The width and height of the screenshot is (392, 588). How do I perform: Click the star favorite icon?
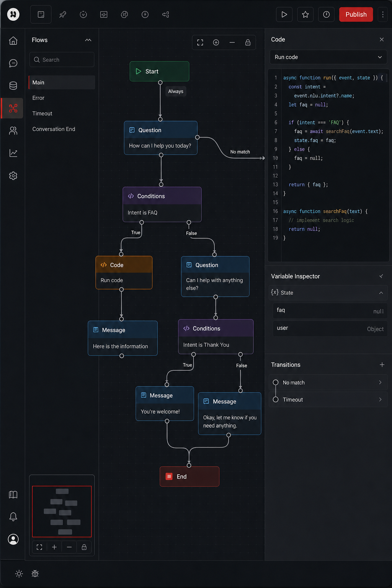click(305, 15)
